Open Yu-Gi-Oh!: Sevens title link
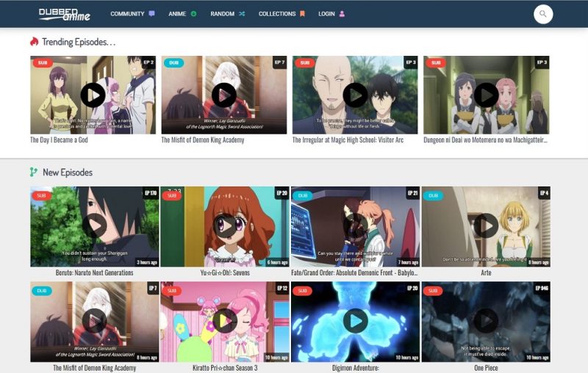Image resolution: width=588 pixels, height=373 pixels. pyautogui.click(x=225, y=272)
